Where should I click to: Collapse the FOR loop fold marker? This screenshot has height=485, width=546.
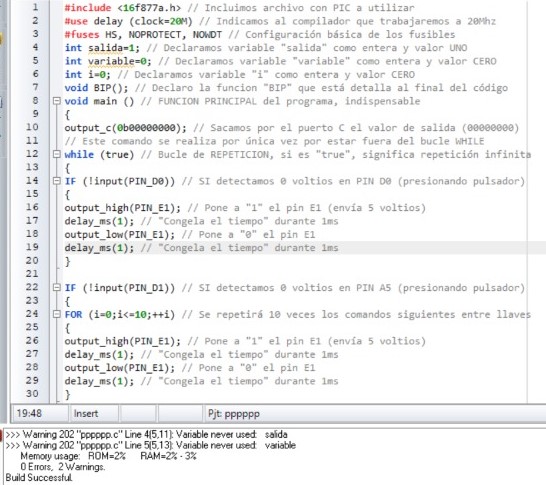click(56, 314)
